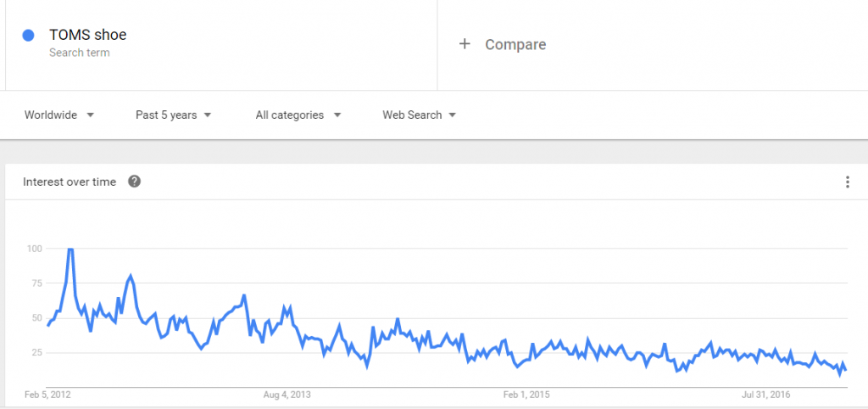Click the arrow next to Past 5 years

[208, 115]
